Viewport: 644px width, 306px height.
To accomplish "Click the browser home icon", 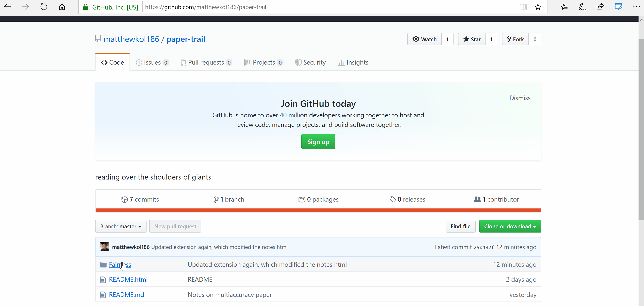I will click(x=62, y=7).
